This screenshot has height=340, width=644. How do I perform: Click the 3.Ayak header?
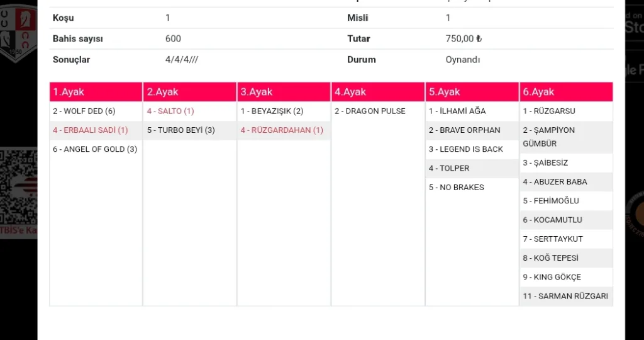(284, 92)
